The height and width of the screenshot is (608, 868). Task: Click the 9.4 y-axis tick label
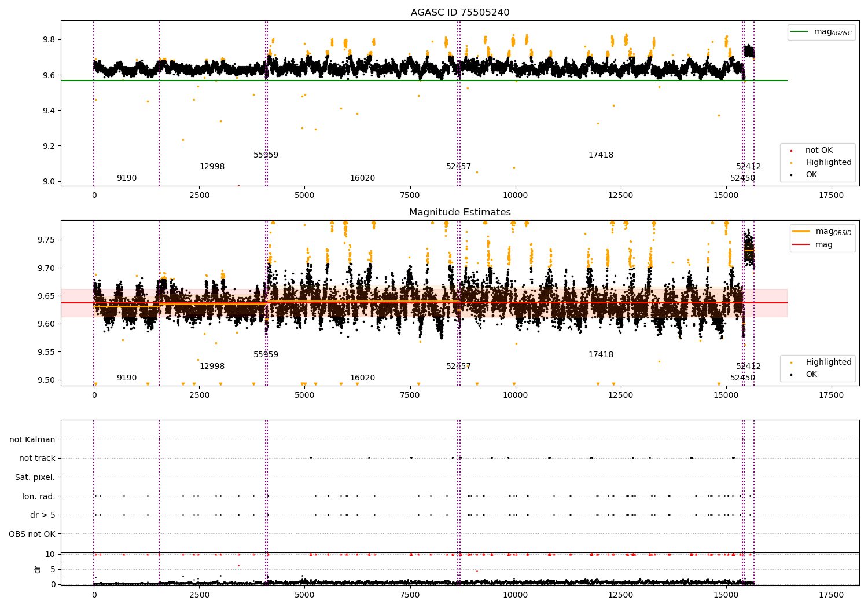49,111
